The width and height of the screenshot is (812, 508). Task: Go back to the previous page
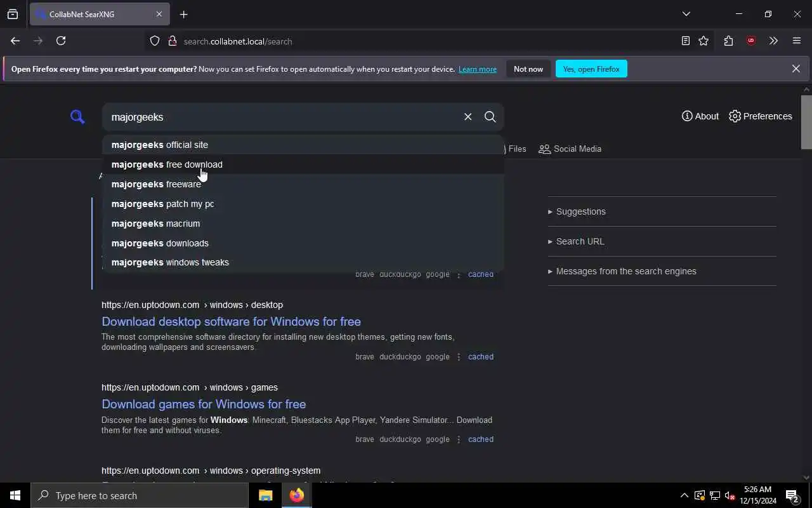[x=15, y=41]
